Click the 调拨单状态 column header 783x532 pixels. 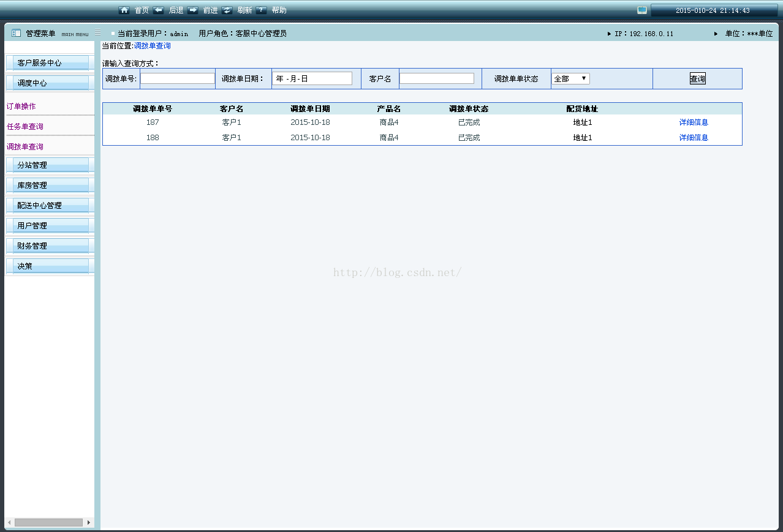click(469, 109)
